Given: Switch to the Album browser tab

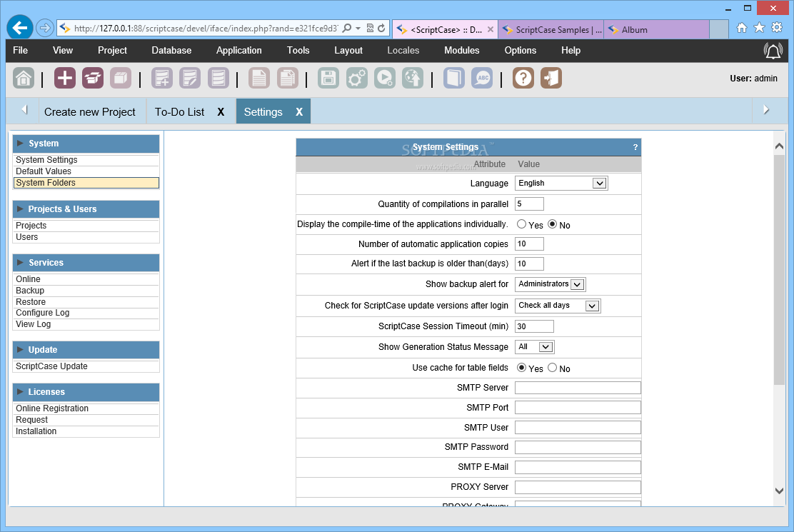Looking at the screenshot, I should click(x=656, y=30).
